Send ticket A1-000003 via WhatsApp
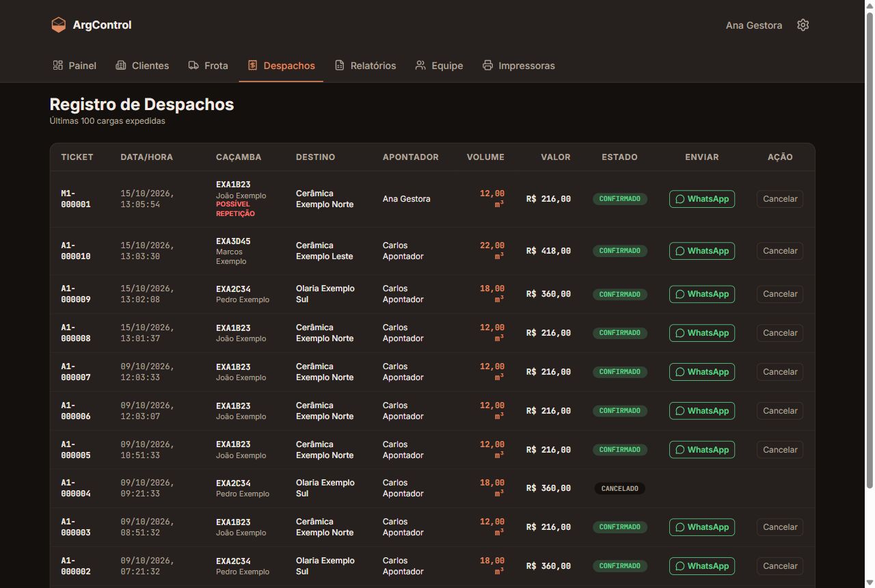875x588 pixels. pos(702,527)
